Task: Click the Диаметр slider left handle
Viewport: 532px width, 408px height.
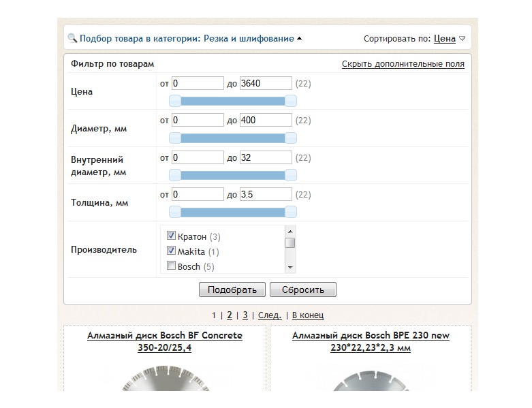Action: 175,138
